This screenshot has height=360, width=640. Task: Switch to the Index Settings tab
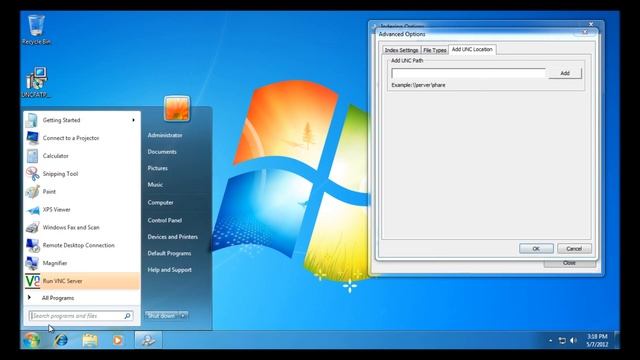click(401, 50)
